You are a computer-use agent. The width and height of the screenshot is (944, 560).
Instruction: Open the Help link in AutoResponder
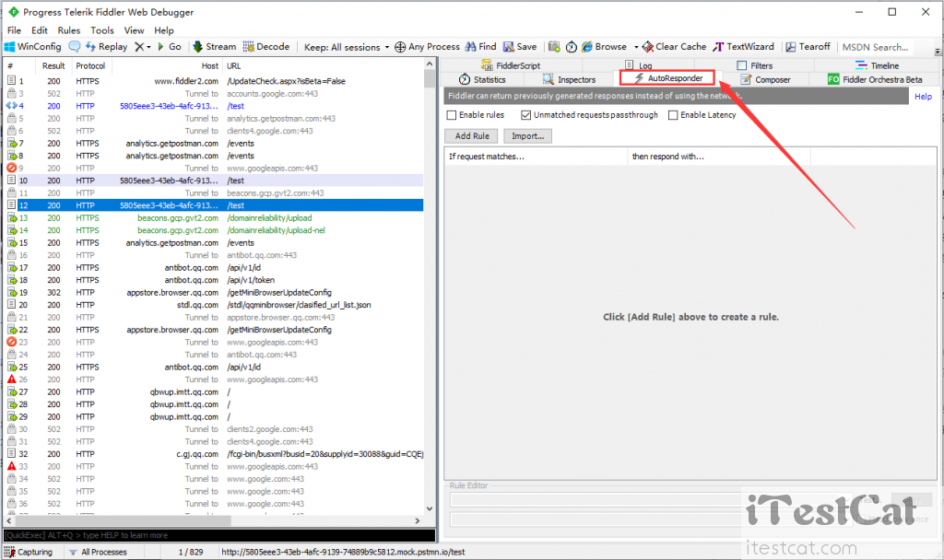coord(923,96)
